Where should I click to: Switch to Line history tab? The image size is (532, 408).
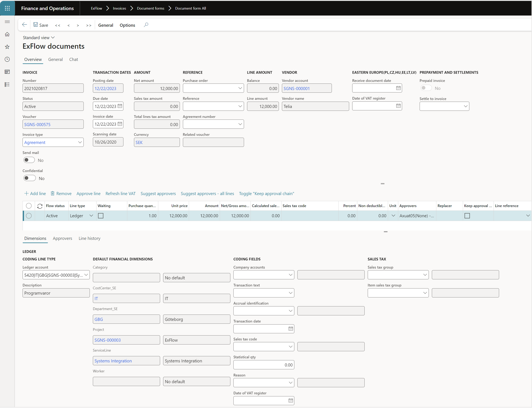point(89,239)
